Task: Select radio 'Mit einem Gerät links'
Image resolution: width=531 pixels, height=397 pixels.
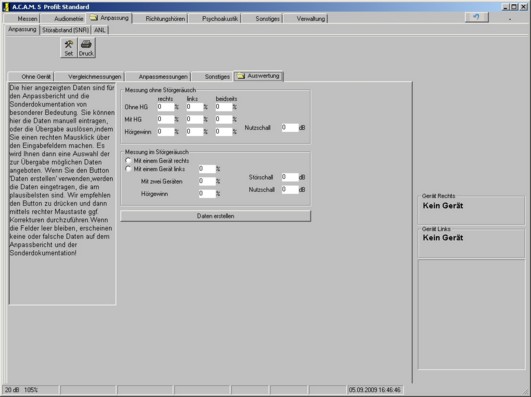Action: [x=128, y=169]
